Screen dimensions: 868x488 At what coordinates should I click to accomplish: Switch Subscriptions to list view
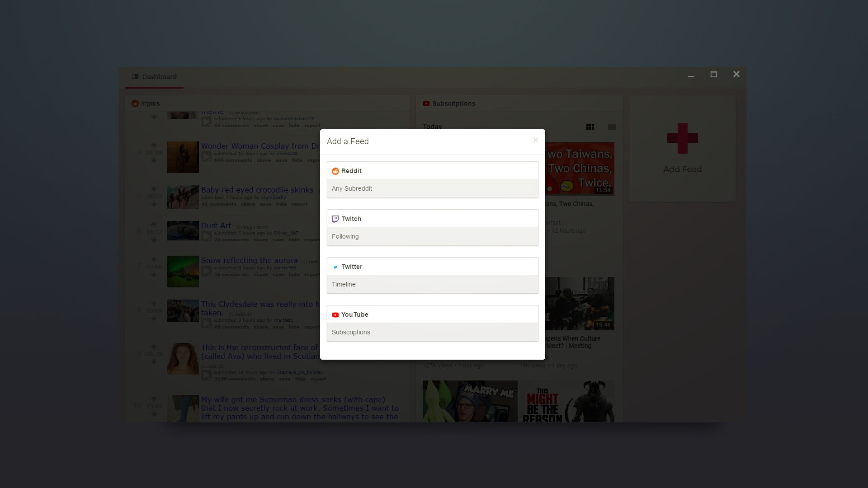[x=612, y=127]
